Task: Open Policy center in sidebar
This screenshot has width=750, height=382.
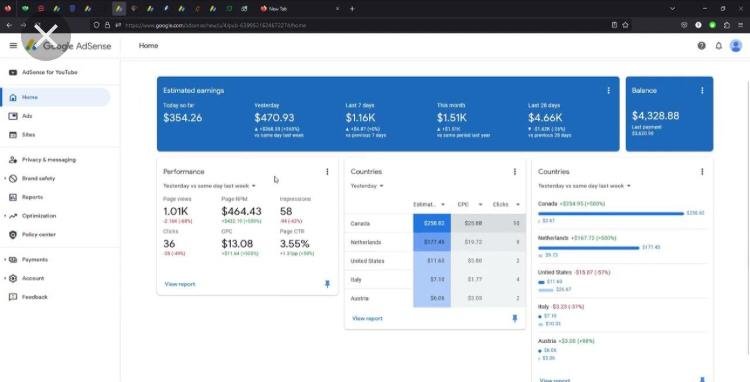Action: [x=38, y=235]
